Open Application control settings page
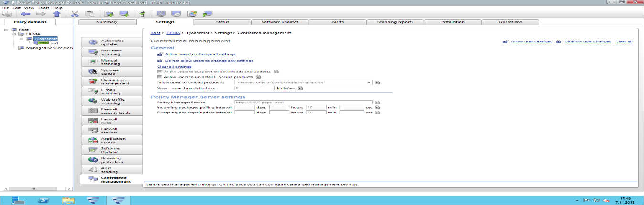 [111, 140]
